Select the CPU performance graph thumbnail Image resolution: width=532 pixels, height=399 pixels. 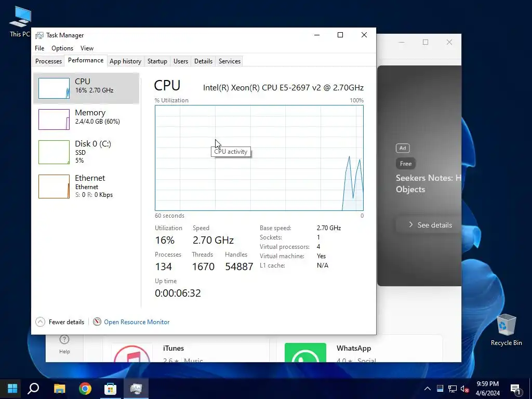(54, 88)
